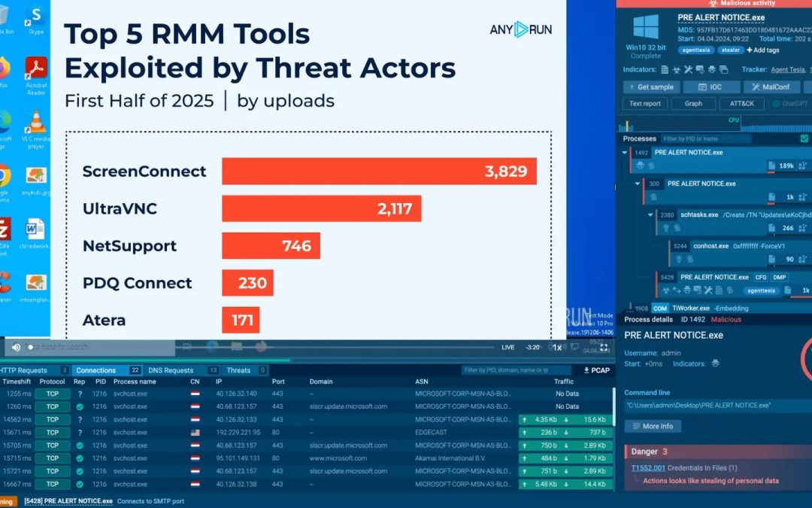Click the file icon on conhost.exe row
Image resolution: width=812 pixels, height=508 pixels.
771,259
